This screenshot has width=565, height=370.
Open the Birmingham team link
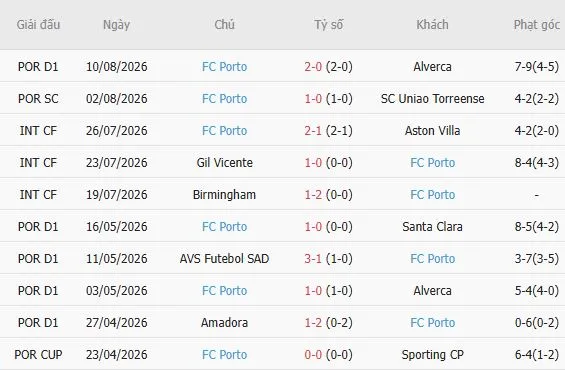(x=224, y=195)
